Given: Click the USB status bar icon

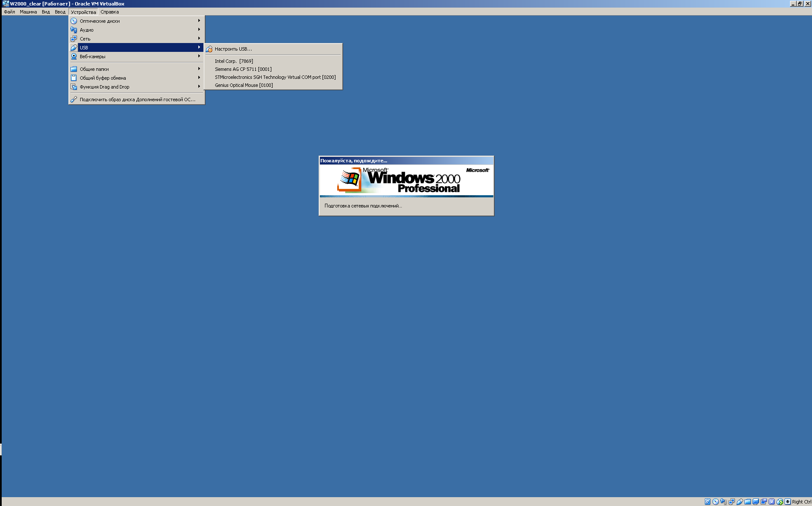Looking at the screenshot, I should [x=740, y=502].
